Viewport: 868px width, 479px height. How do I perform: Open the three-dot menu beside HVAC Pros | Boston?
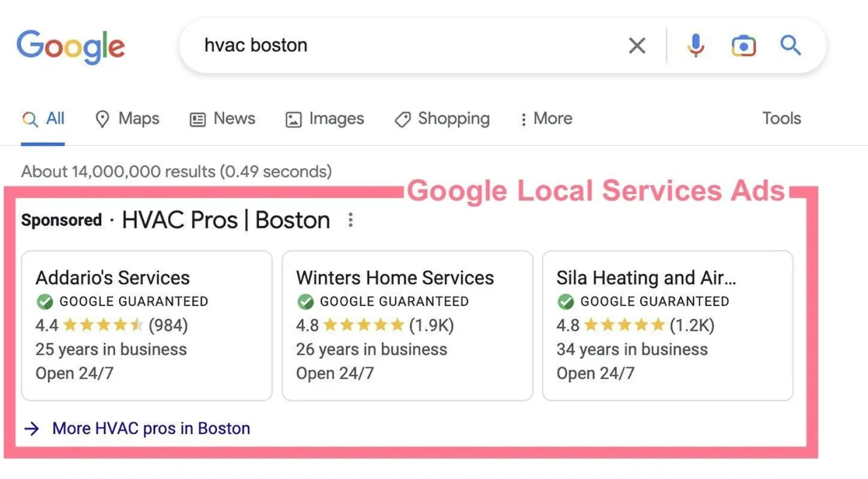[x=350, y=220]
